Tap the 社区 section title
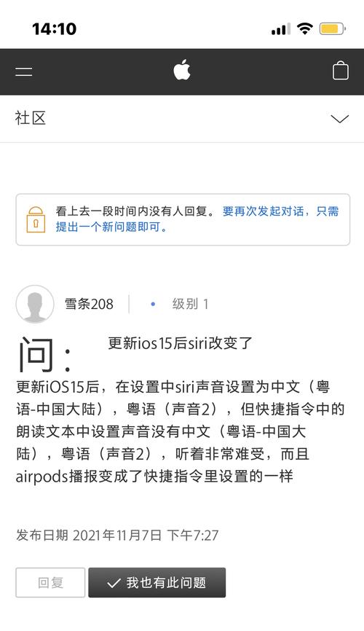Image resolution: width=364 pixels, height=631 pixels. point(30,118)
